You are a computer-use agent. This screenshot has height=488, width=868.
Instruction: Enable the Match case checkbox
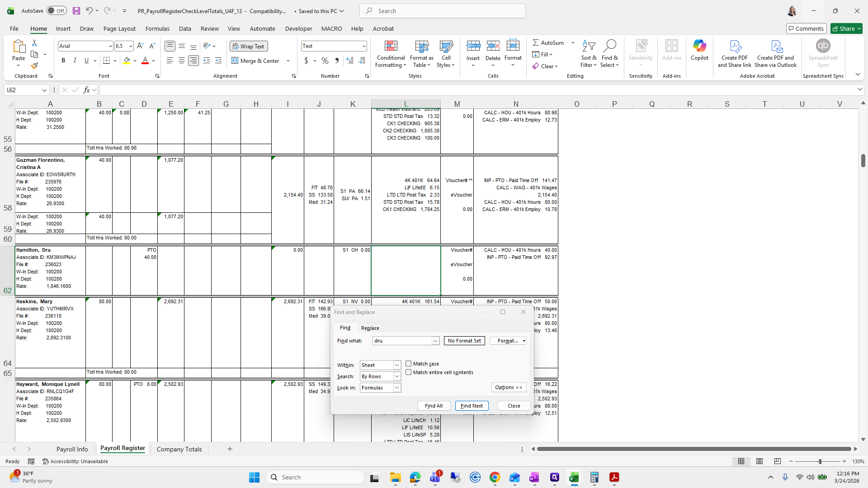(x=409, y=364)
